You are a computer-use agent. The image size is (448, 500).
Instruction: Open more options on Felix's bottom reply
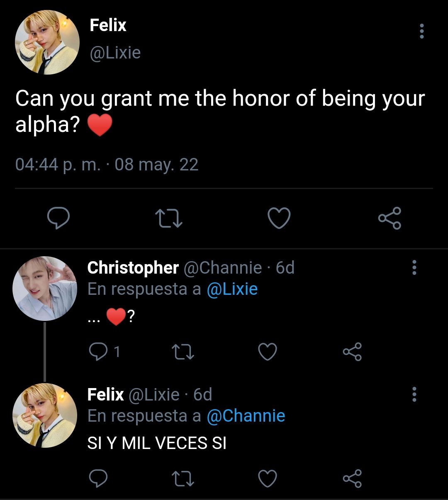pyautogui.click(x=414, y=394)
